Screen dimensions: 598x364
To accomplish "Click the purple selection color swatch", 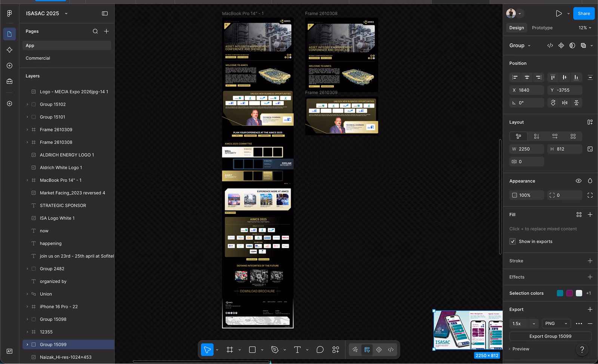I will [x=570, y=293].
